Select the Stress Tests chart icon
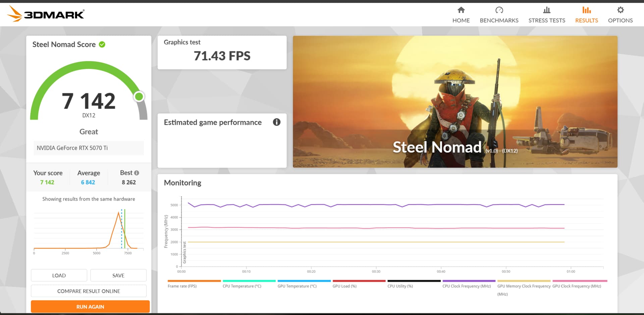644x315 pixels. click(546, 10)
